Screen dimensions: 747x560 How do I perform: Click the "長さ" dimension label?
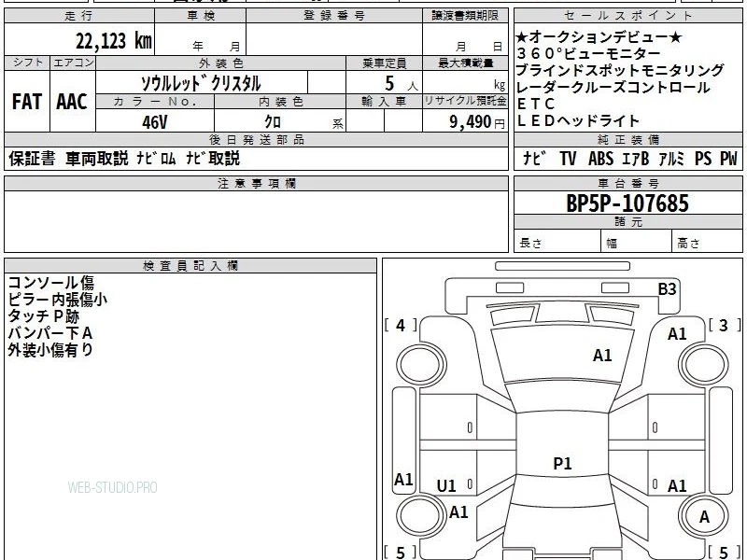click(530, 244)
